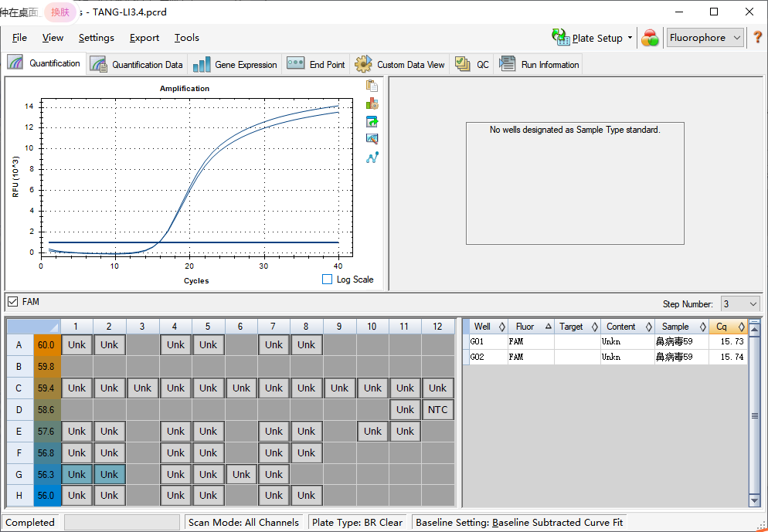Viewport: 768px width, 532px height.
Task: Click the Plate Type BR Clear status
Action: point(357,522)
